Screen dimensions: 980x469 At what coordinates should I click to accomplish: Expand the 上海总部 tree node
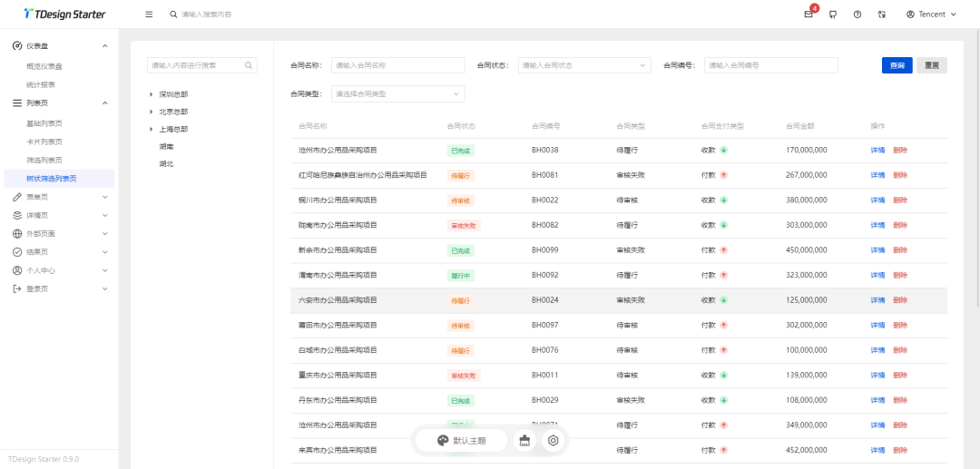[x=152, y=130]
